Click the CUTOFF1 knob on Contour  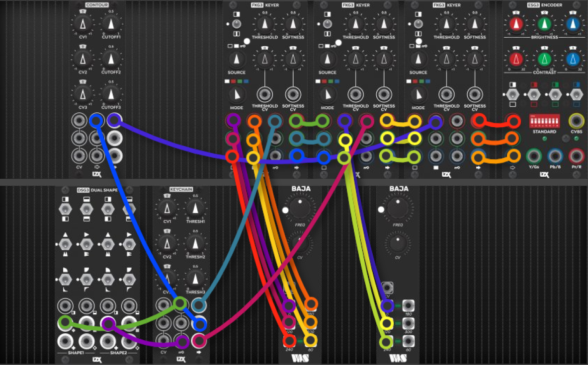click(111, 24)
